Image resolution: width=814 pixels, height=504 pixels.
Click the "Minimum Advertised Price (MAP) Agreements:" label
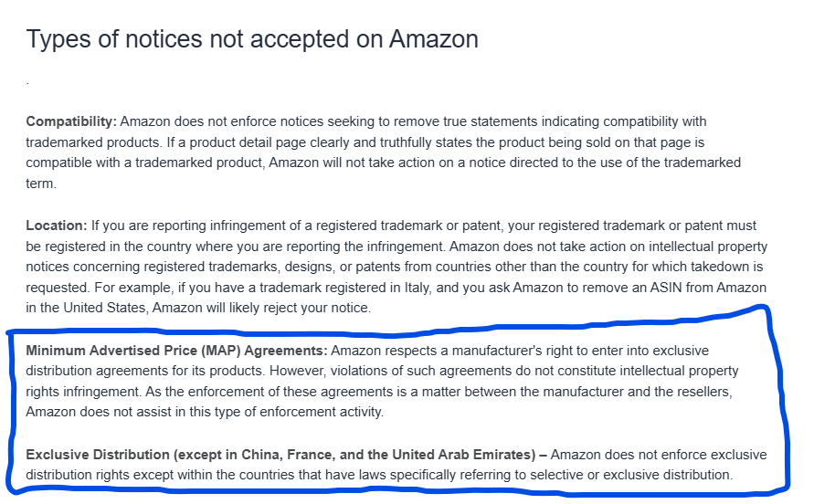pos(177,351)
